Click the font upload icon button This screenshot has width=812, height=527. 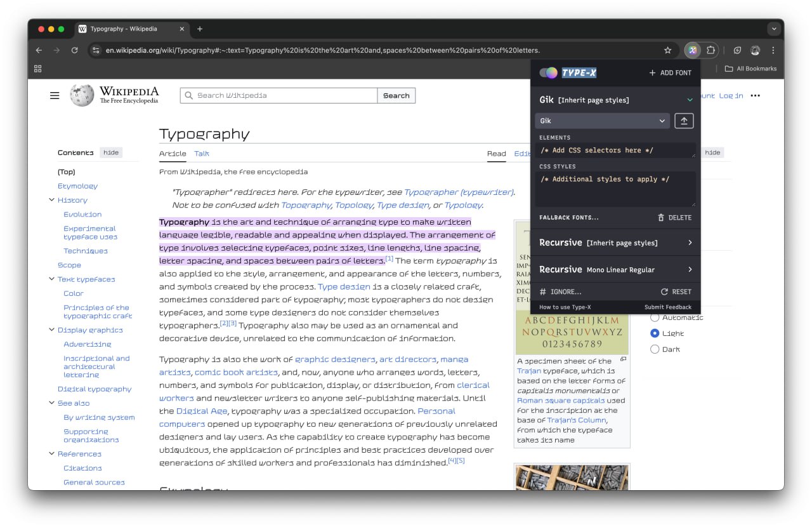pos(683,121)
